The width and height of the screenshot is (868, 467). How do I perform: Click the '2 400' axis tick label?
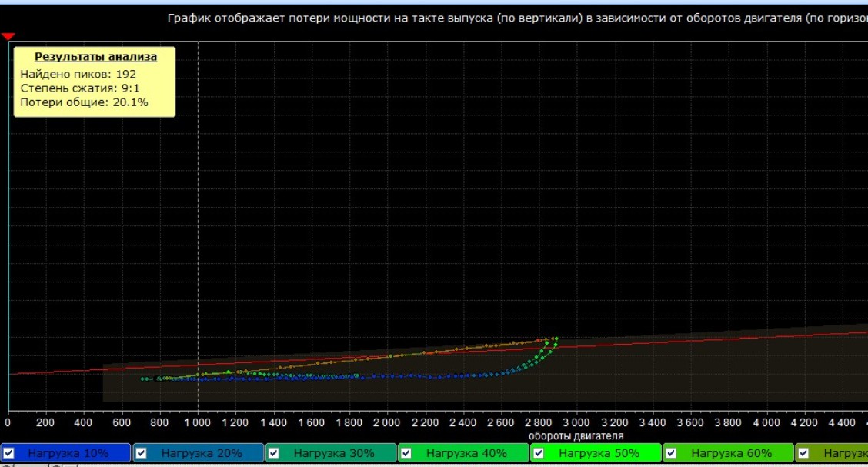(x=462, y=422)
